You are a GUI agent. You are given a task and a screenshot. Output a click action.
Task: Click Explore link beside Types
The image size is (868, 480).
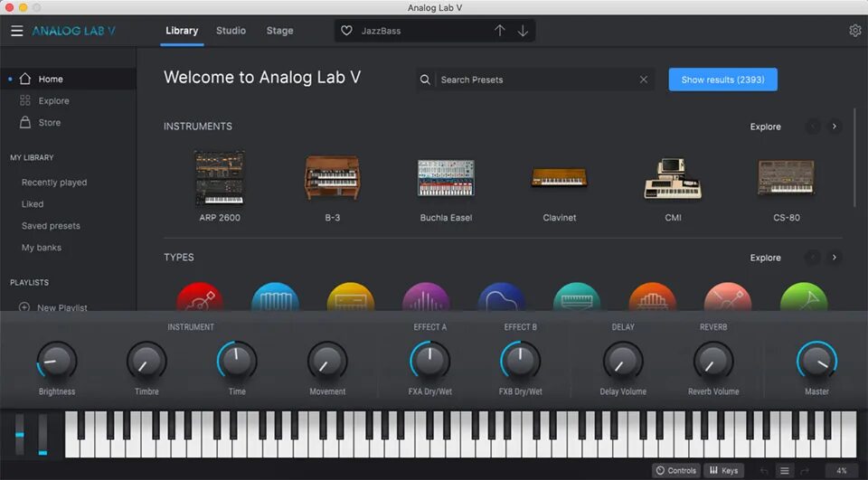[x=766, y=258]
